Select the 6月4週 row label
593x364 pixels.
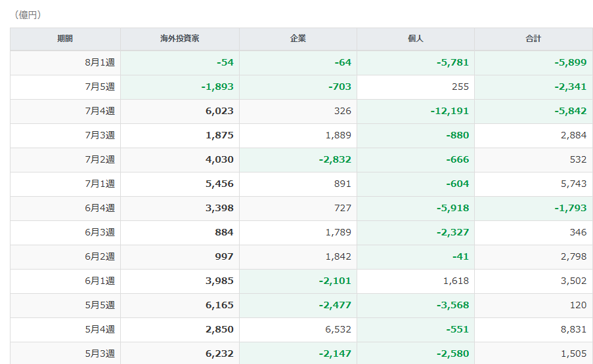coord(100,208)
